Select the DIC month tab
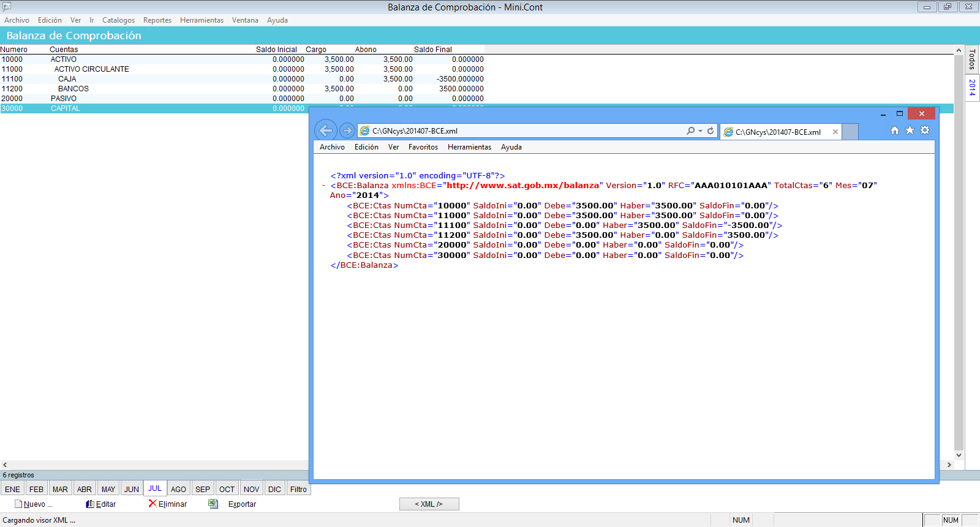 274,489
